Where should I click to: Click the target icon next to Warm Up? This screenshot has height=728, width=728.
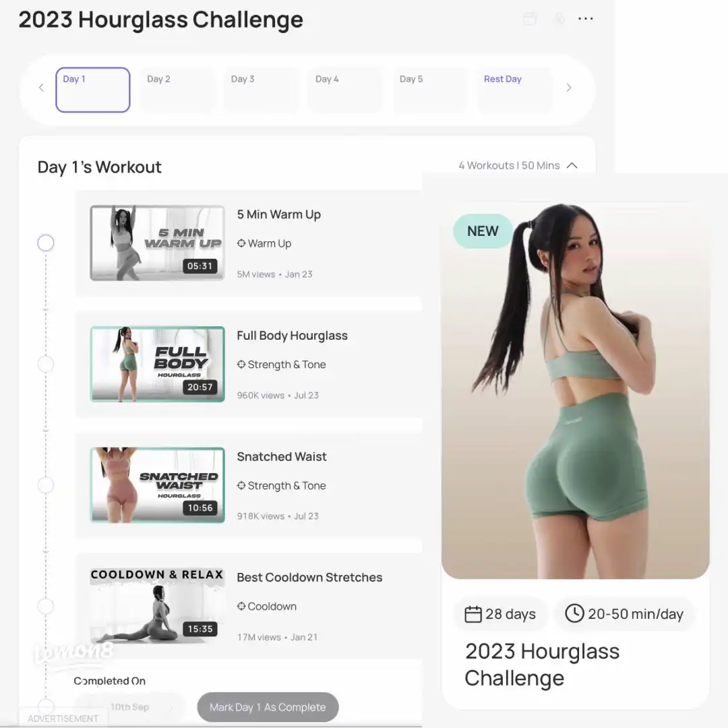241,243
